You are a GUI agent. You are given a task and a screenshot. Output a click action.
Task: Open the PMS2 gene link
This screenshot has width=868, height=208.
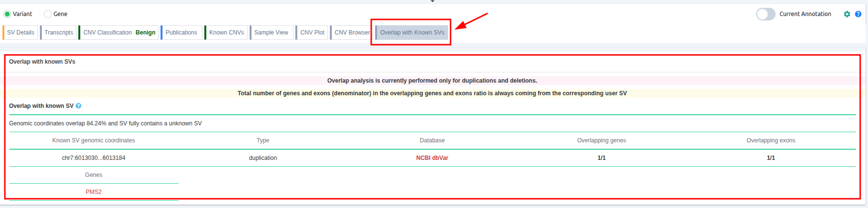[93, 192]
